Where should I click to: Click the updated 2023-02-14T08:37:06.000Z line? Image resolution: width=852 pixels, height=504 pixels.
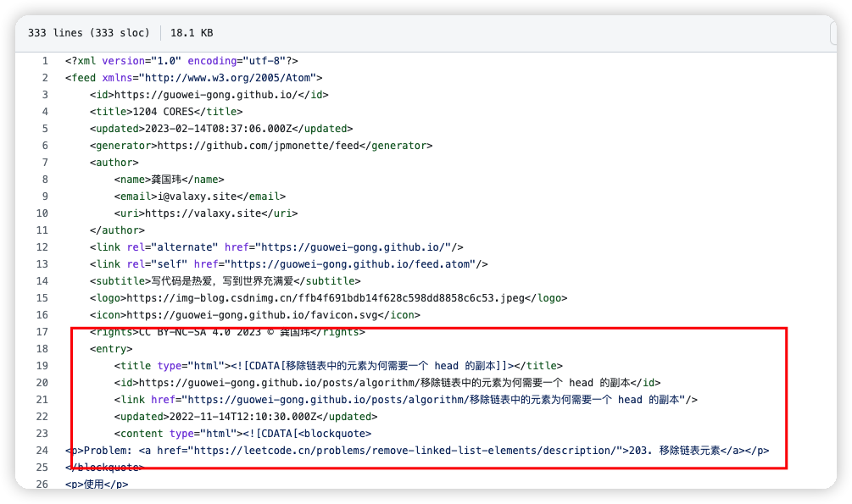pos(221,129)
